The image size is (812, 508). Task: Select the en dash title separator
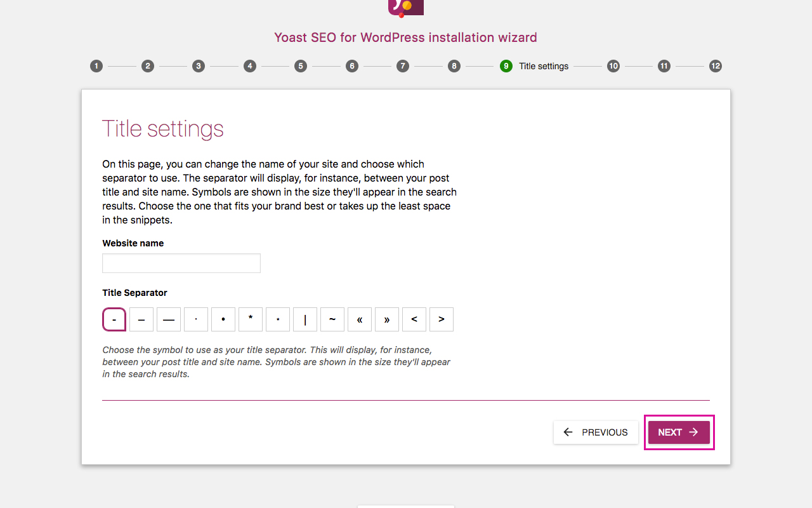click(x=141, y=319)
